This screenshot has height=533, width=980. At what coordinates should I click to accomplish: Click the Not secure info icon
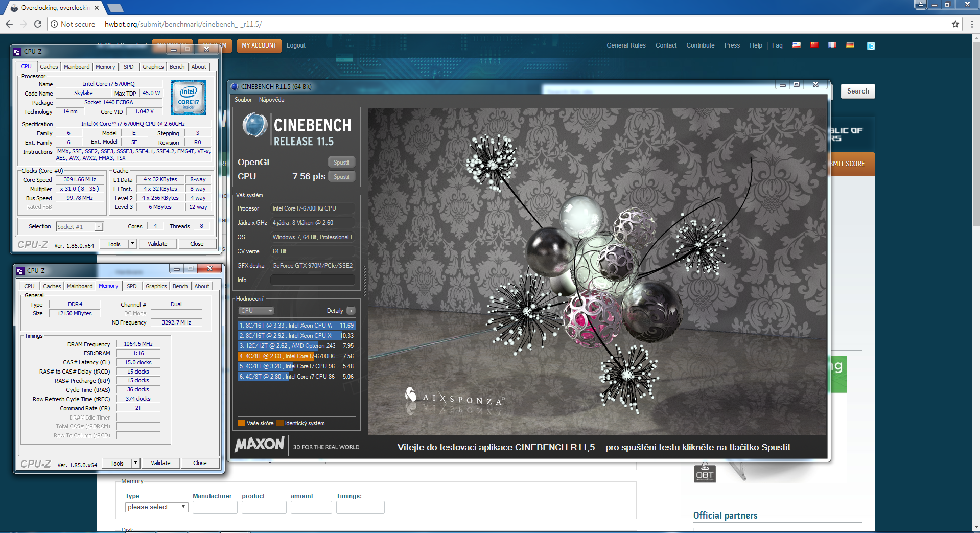pyautogui.click(x=54, y=24)
